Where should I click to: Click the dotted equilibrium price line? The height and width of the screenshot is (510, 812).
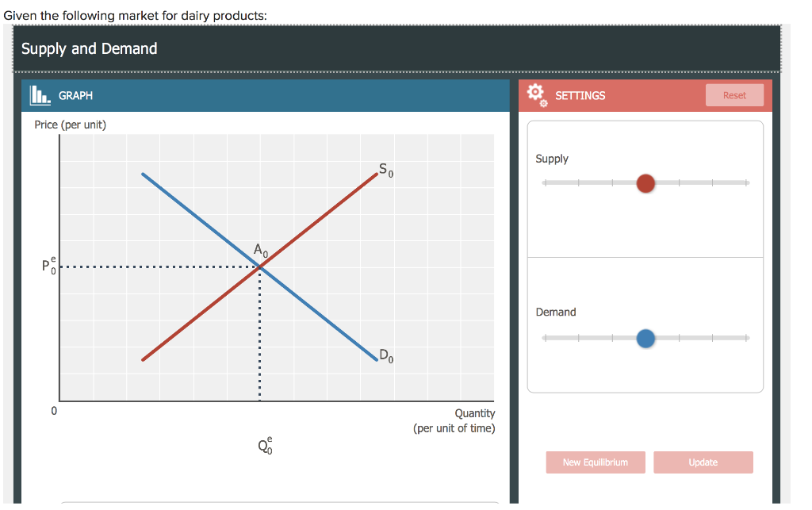pos(159,267)
